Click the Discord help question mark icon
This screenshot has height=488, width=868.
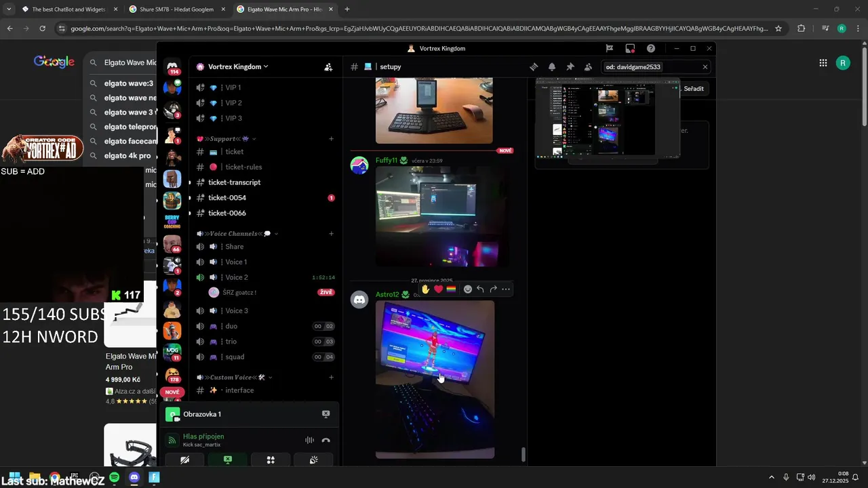click(x=651, y=48)
